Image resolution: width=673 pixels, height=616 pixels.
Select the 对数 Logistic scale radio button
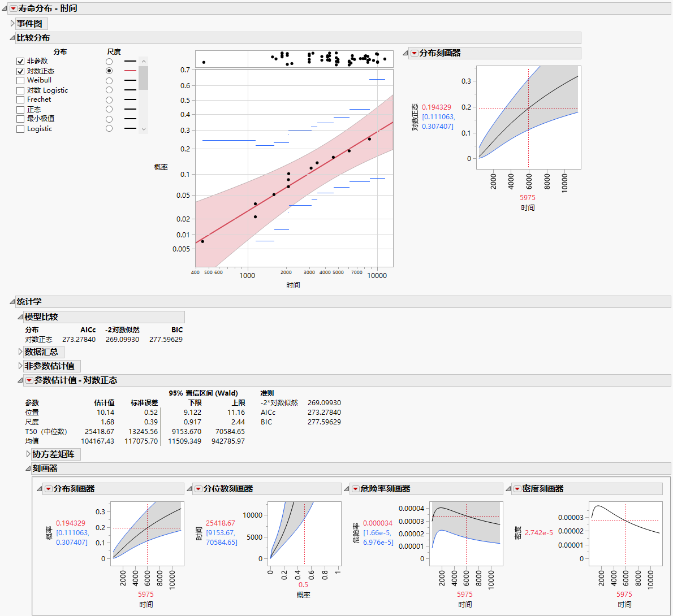109,90
